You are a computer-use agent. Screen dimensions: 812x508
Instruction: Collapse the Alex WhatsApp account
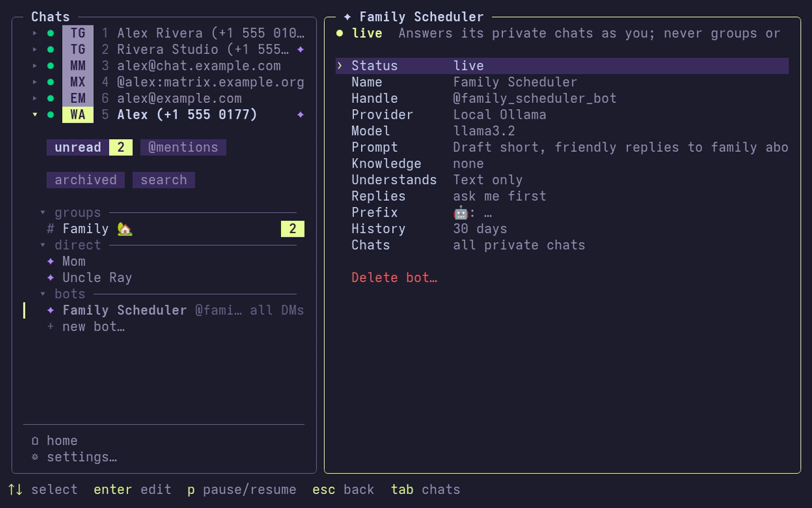(x=35, y=115)
